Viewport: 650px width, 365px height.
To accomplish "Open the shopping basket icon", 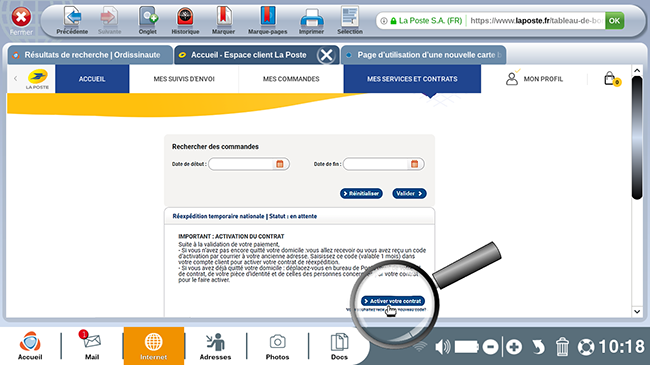I will [x=611, y=78].
